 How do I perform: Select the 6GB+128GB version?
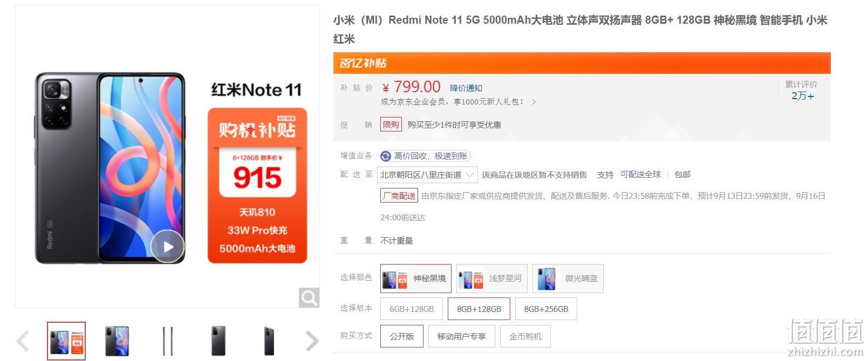(x=412, y=309)
